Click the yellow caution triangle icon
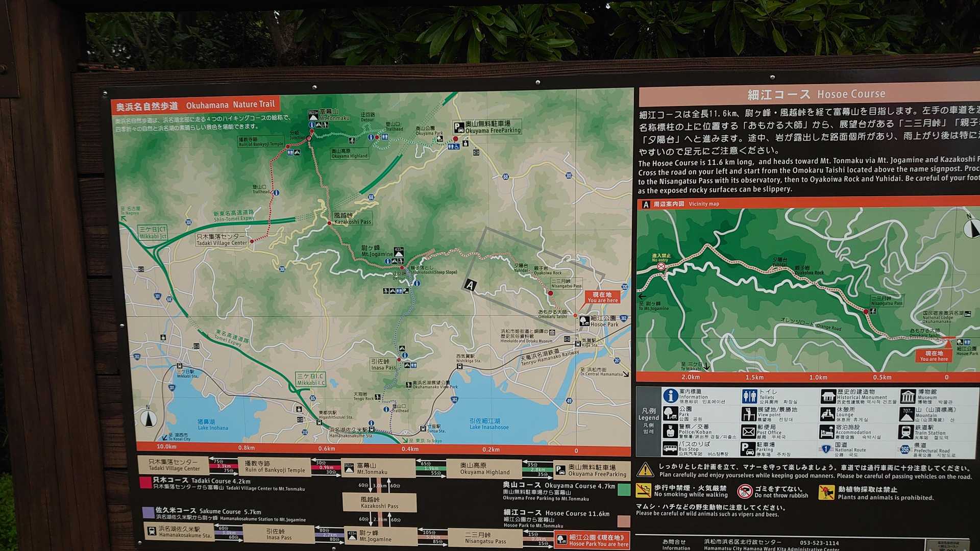Screen dimensions: 980x551 coord(645,469)
